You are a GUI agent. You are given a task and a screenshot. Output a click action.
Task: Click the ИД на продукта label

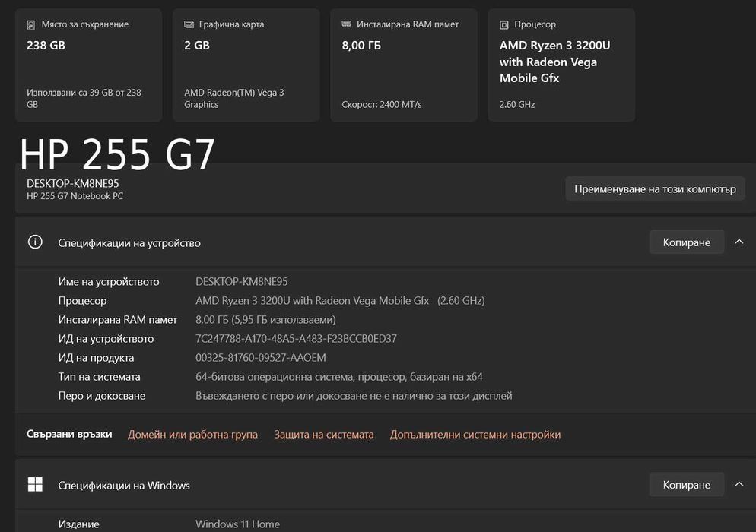tap(96, 357)
